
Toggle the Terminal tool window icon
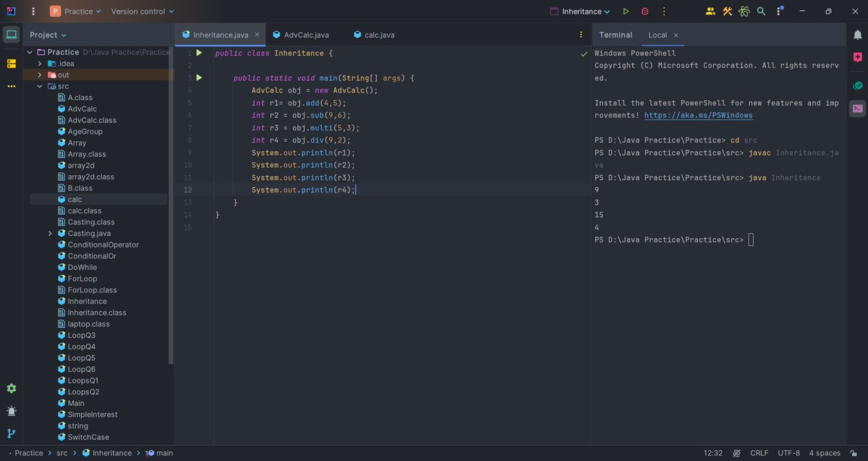pos(857,109)
